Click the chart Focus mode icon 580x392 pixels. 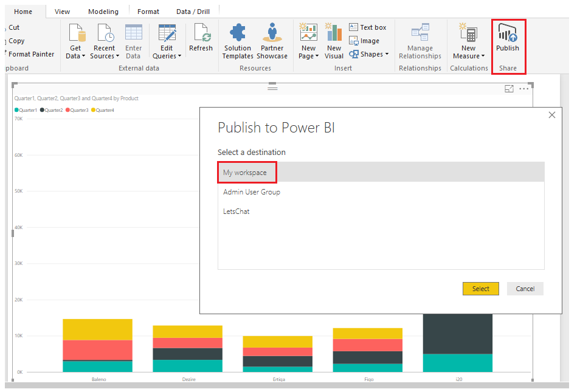coord(509,89)
